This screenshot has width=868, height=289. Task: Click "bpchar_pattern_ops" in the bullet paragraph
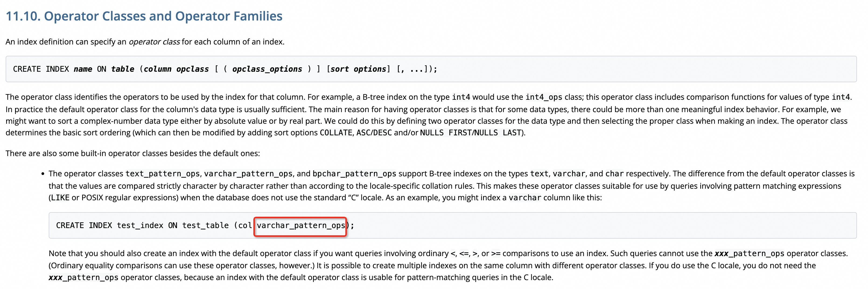click(354, 174)
